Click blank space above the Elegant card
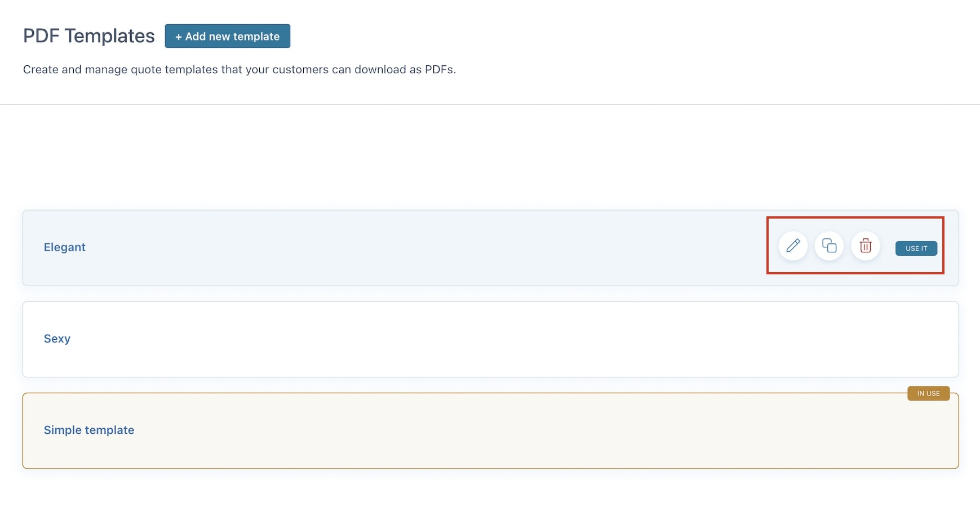This screenshot has width=980, height=507. click(x=490, y=158)
